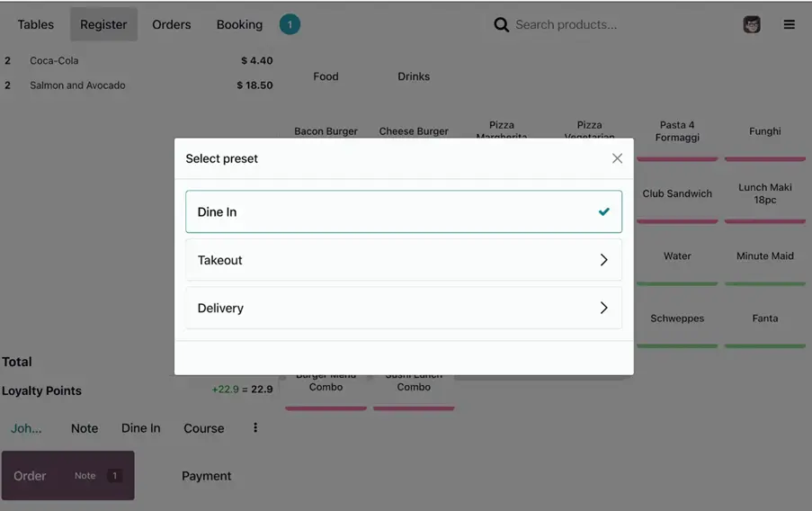Viewport: 812px width, 511px height.
Task: Choose the Delivery preset option
Action: tap(403, 308)
